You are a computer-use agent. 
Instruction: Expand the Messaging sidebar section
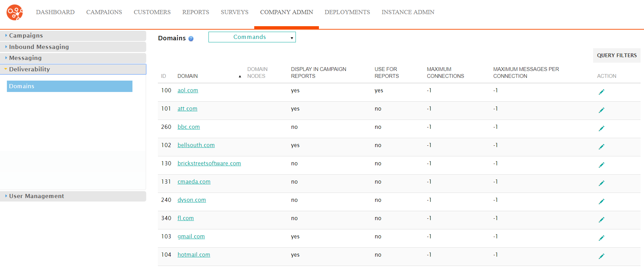pos(73,58)
